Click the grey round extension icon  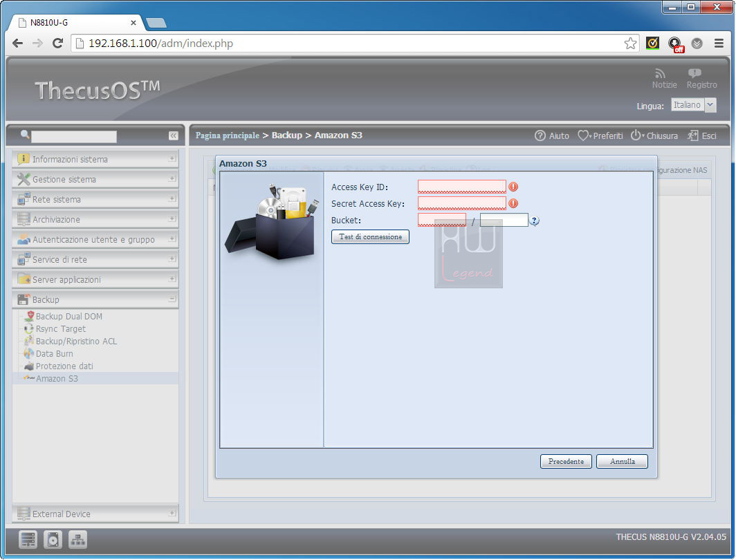(697, 44)
